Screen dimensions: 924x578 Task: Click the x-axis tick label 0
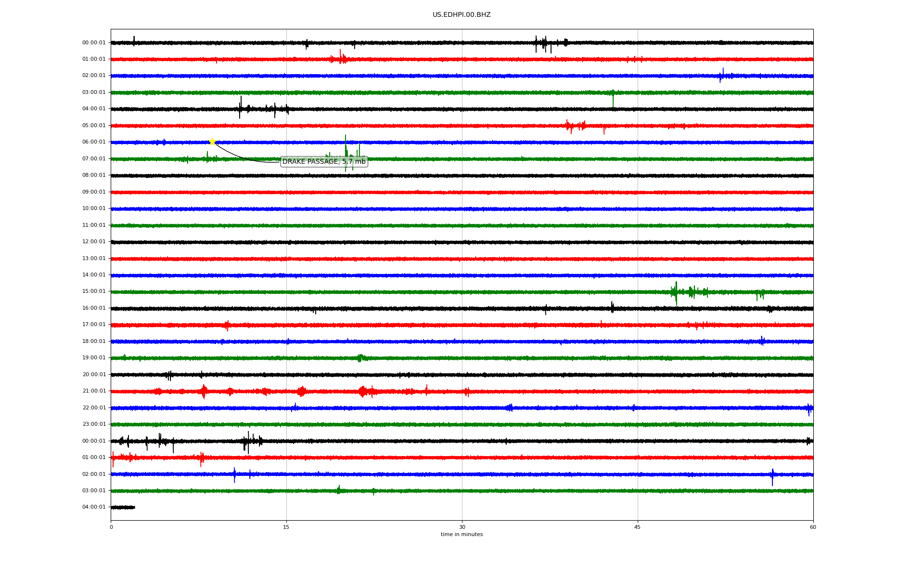point(111,527)
